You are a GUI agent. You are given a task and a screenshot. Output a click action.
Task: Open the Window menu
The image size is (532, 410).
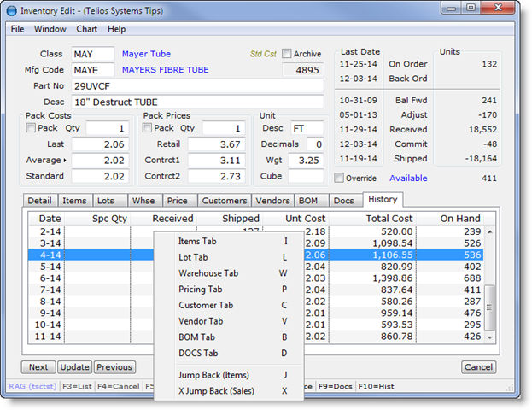(x=50, y=29)
